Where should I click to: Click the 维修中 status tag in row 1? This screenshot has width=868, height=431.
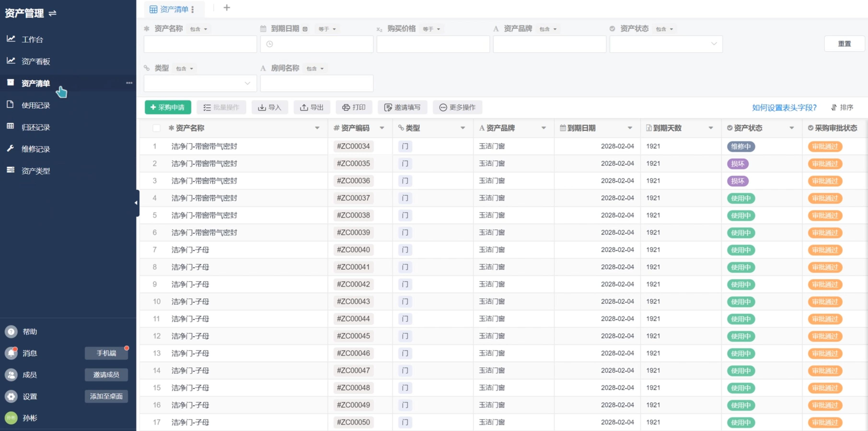(x=741, y=146)
